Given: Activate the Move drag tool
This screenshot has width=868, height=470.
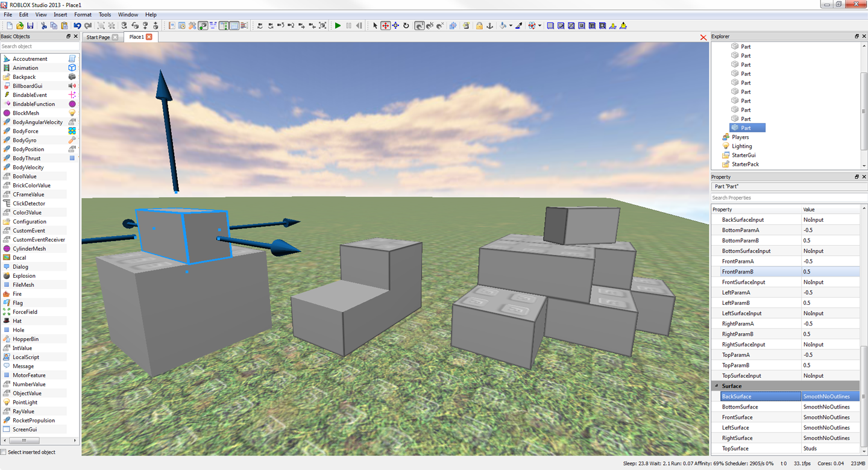Looking at the screenshot, I should click(x=385, y=26).
